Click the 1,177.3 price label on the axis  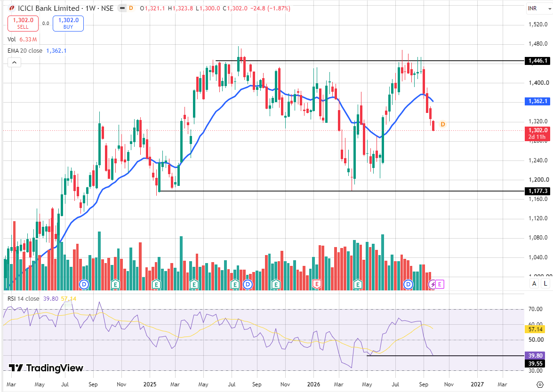click(x=538, y=191)
